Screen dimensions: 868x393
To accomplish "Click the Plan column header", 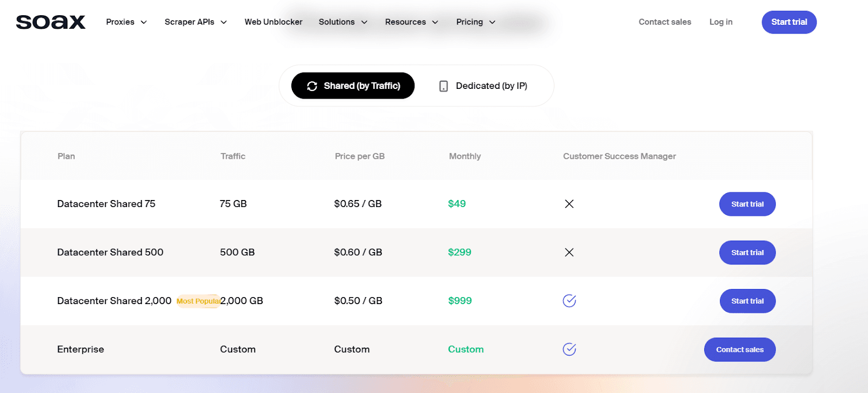I will click(66, 156).
